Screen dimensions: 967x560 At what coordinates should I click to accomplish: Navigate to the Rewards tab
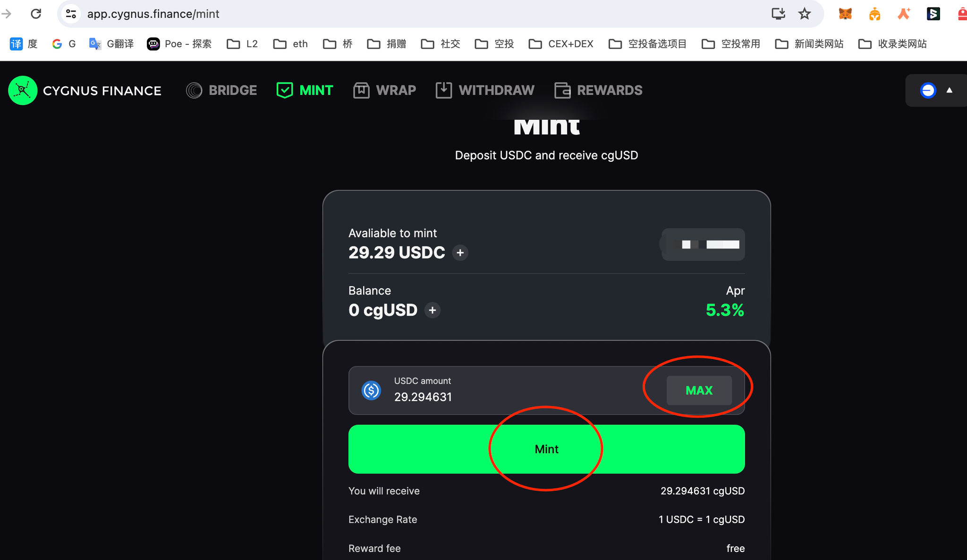point(598,90)
